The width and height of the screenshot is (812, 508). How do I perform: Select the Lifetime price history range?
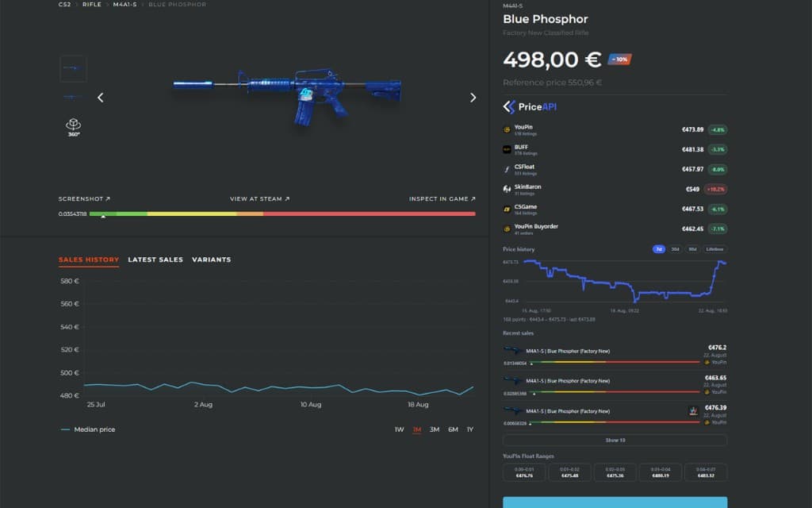click(714, 249)
